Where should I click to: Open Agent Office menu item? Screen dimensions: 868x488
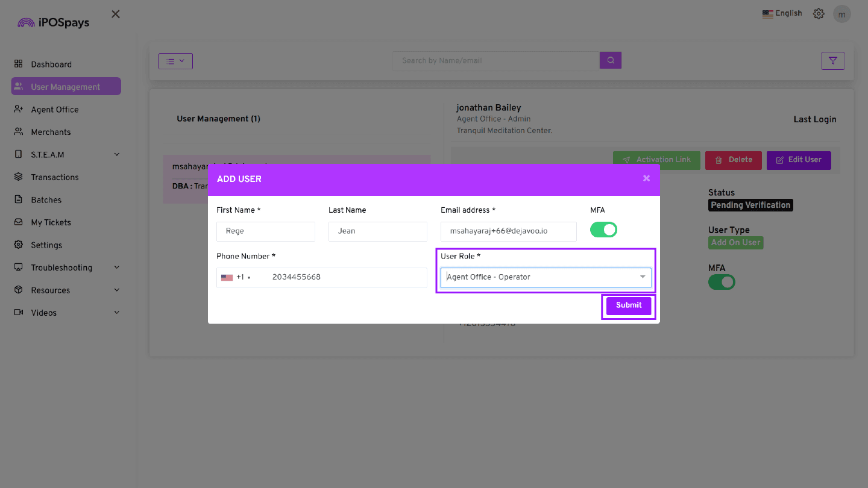tap(54, 110)
